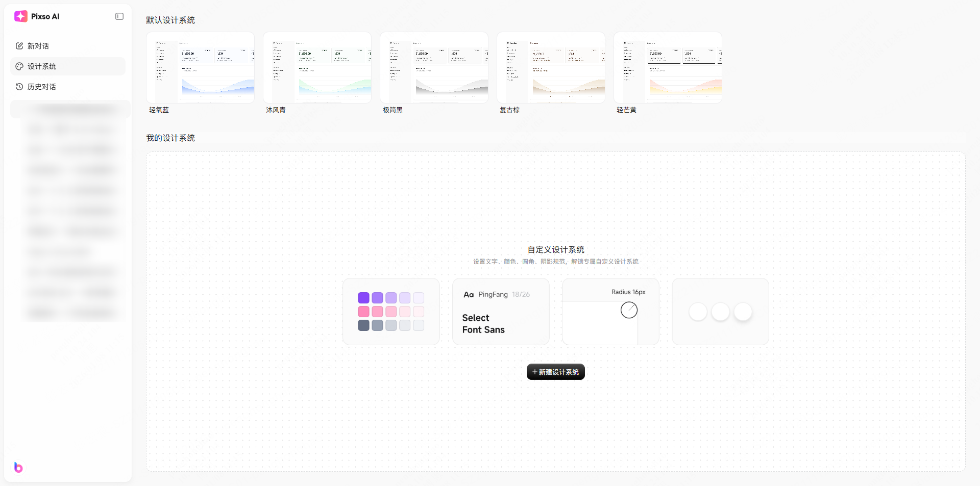Click the shadow circles preview card
Viewport: 980px width, 486px height.
[721, 312]
